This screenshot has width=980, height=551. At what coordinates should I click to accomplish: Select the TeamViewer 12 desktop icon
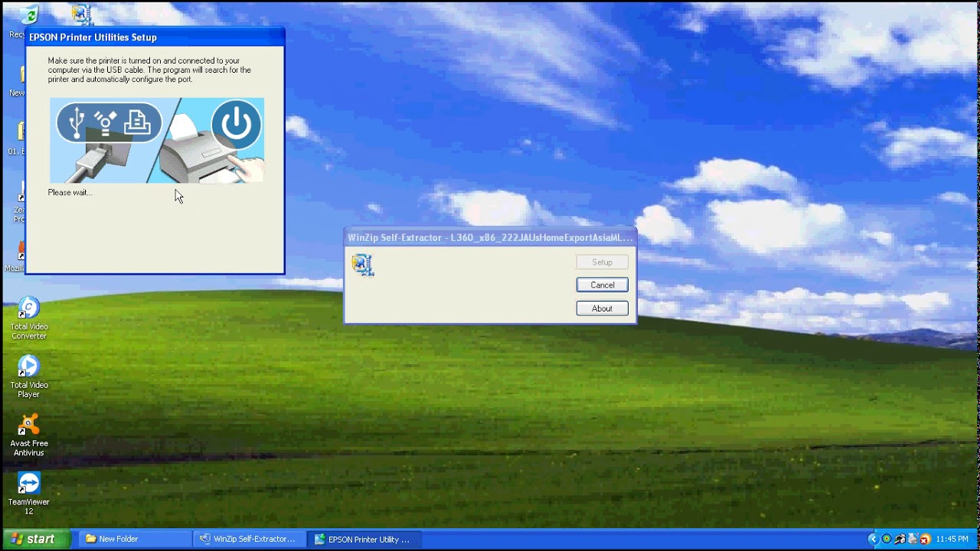(x=28, y=494)
